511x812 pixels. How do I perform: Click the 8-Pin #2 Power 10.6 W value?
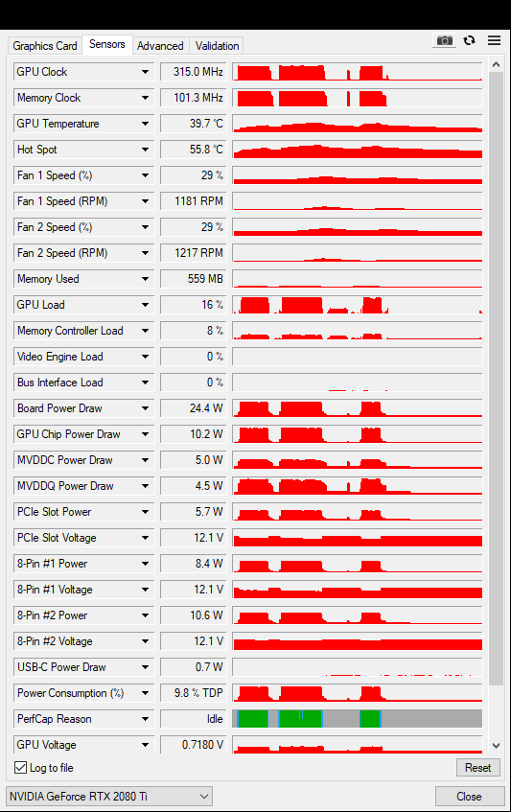194,615
